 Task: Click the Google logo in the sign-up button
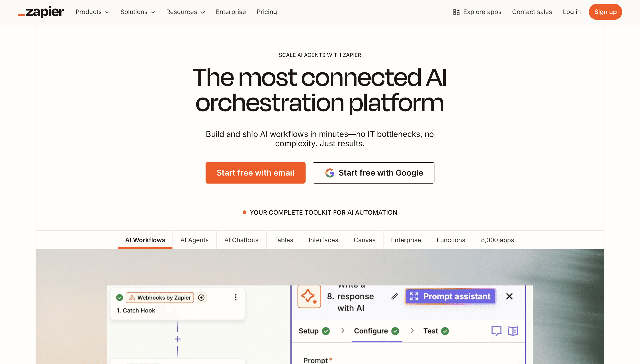[330, 173]
